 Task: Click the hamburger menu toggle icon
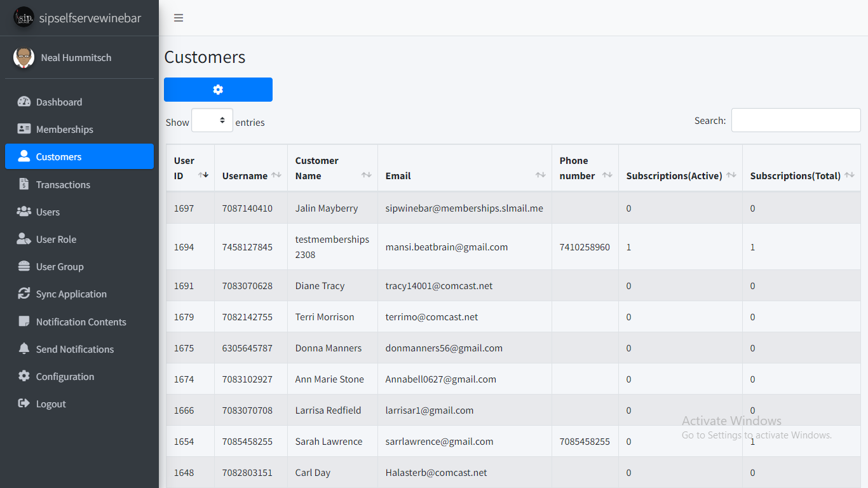click(x=179, y=18)
